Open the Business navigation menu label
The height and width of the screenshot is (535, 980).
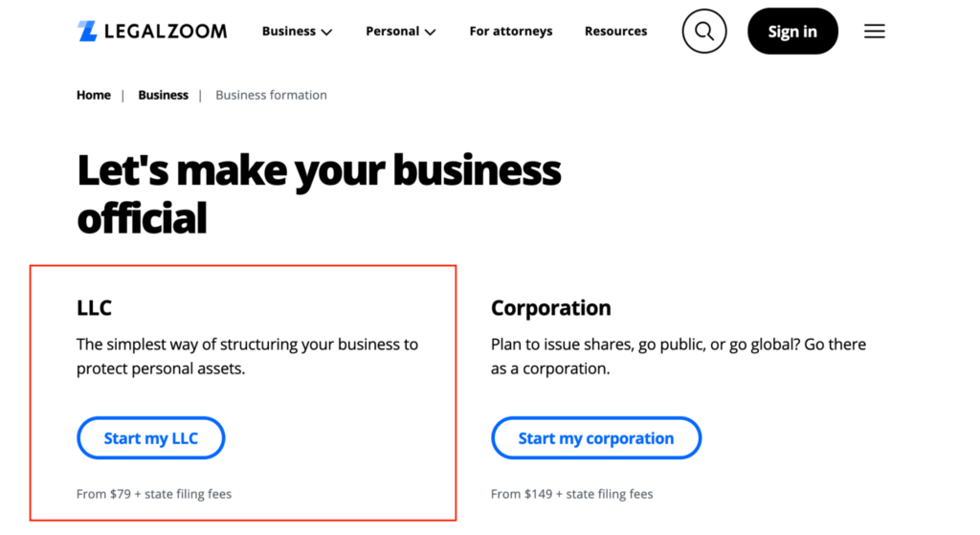[x=289, y=32]
